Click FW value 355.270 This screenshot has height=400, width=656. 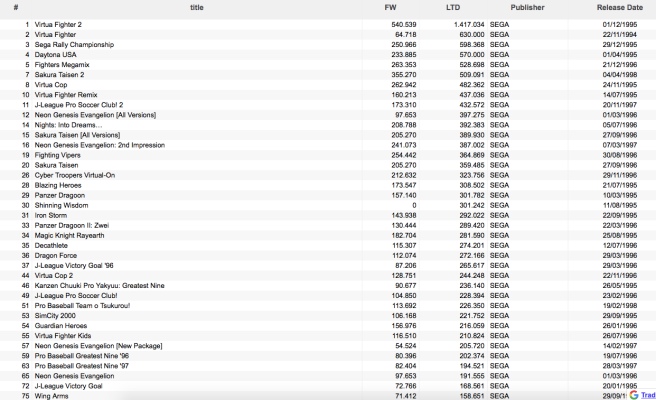404,75
